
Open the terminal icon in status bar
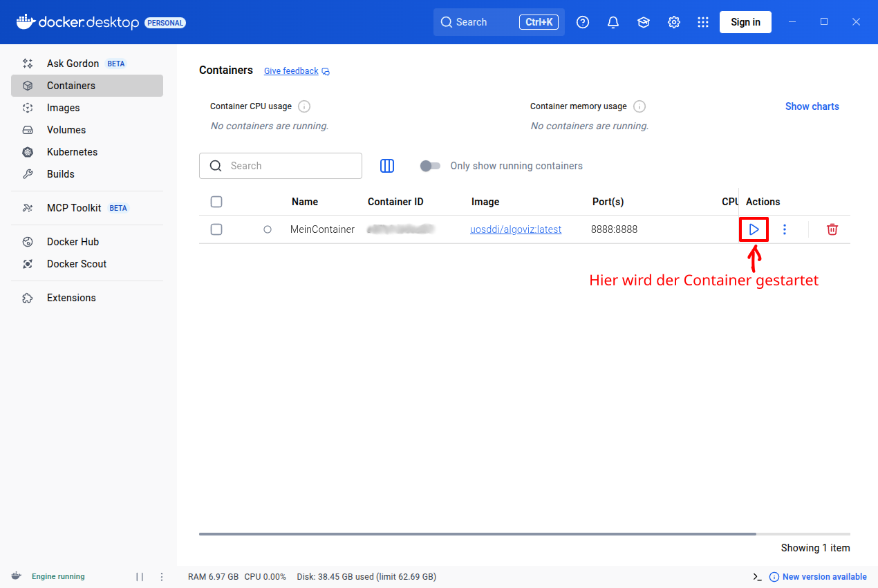pos(757,577)
